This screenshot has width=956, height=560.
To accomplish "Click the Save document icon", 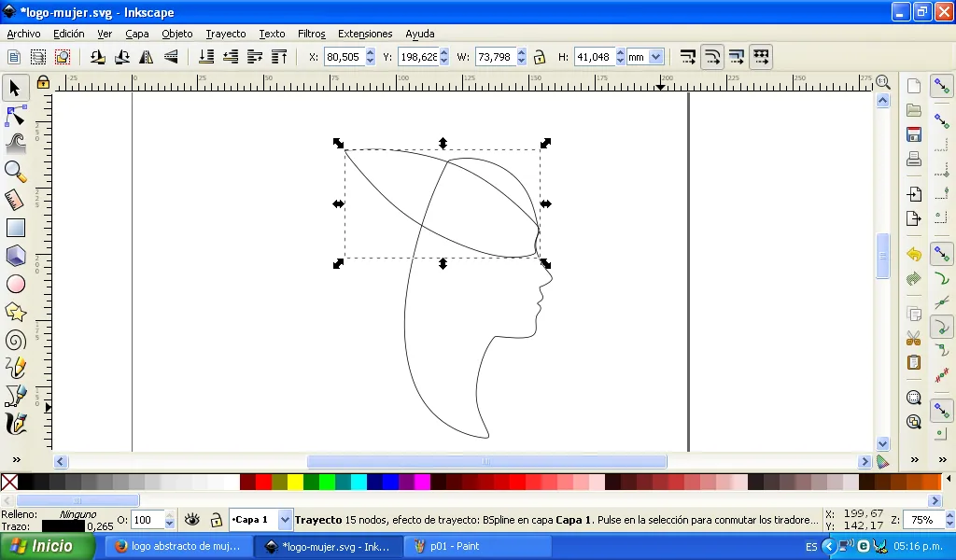I will click(x=913, y=134).
